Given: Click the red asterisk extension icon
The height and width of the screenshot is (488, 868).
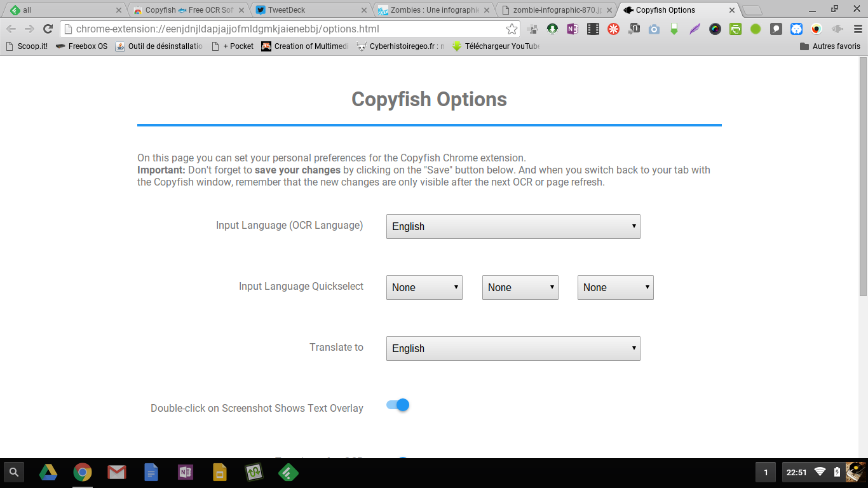Looking at the screenshot, I should tap(613, 29).
